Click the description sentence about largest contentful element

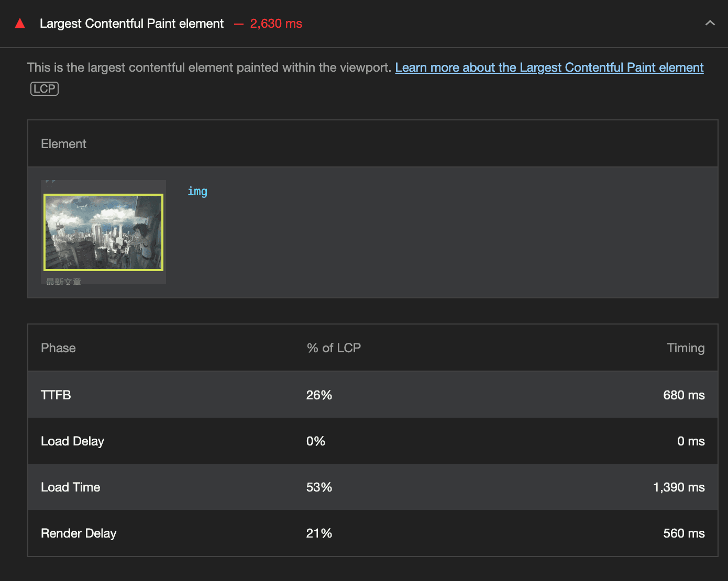209,68
